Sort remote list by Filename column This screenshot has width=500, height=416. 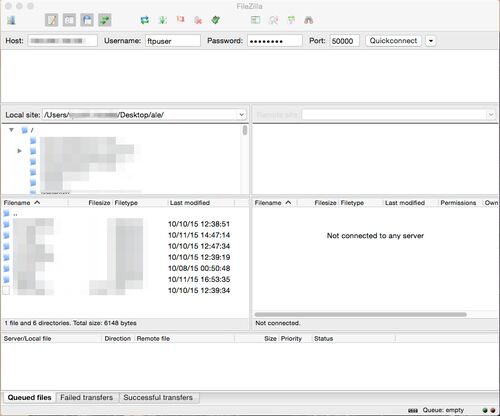pos(275,203)
